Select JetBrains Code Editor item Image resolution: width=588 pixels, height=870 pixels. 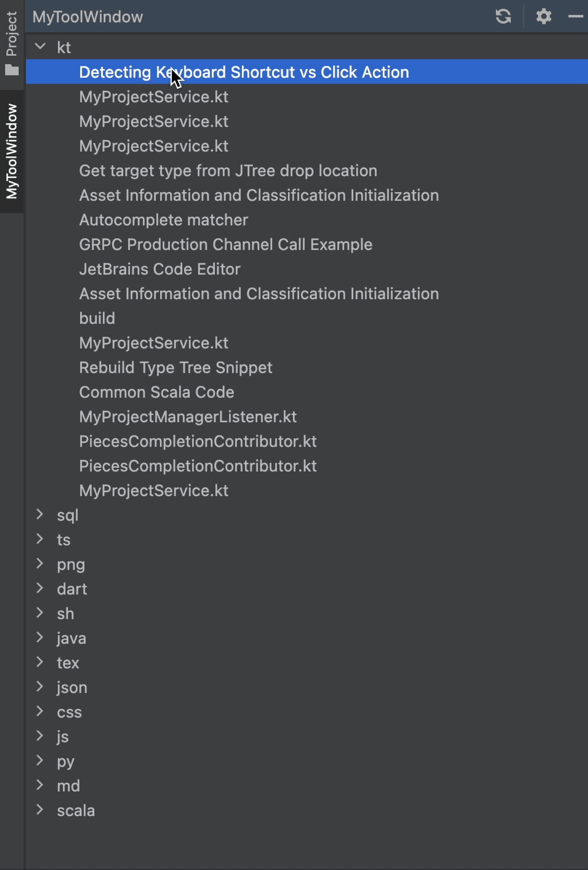[160, 269]
